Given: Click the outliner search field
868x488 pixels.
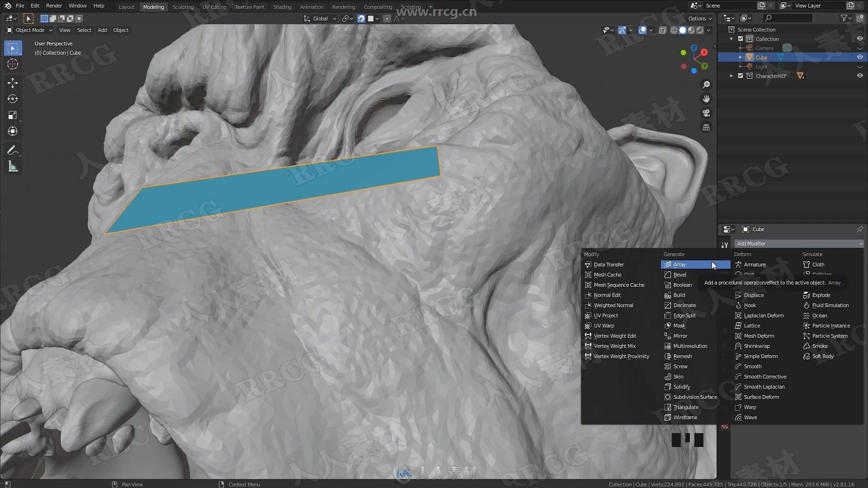Looking at the screenshot, I should coord(787,18).
